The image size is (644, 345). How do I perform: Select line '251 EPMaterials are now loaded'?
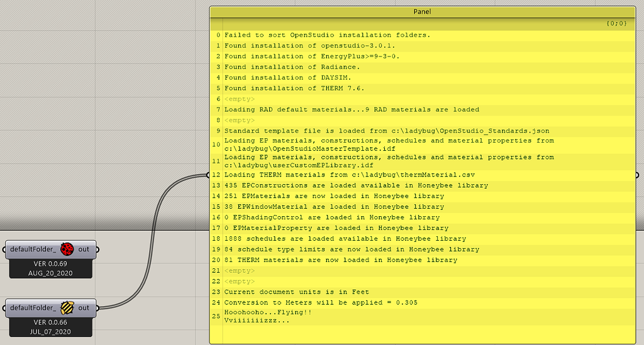(423, 197)
